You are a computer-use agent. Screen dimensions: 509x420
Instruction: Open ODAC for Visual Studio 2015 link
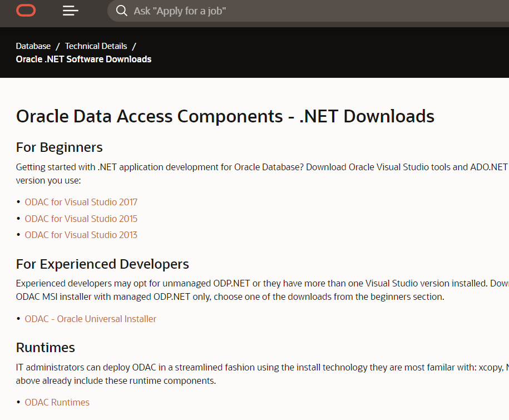(81, 219)
